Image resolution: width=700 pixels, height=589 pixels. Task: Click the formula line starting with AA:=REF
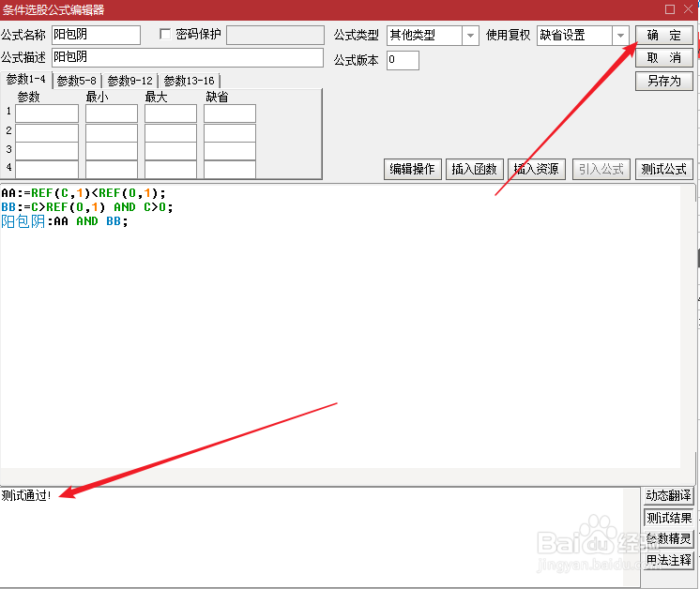pyautogui.click(x=84, y=193)
